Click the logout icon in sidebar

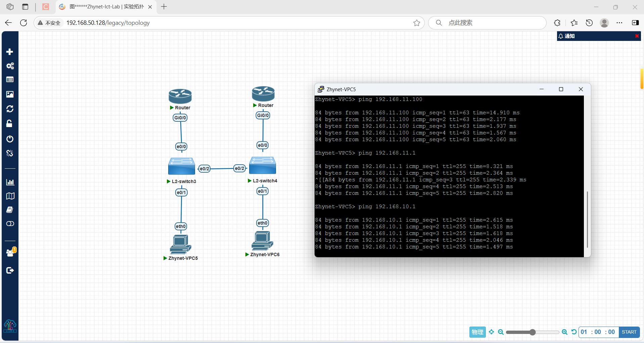(10, 270)
